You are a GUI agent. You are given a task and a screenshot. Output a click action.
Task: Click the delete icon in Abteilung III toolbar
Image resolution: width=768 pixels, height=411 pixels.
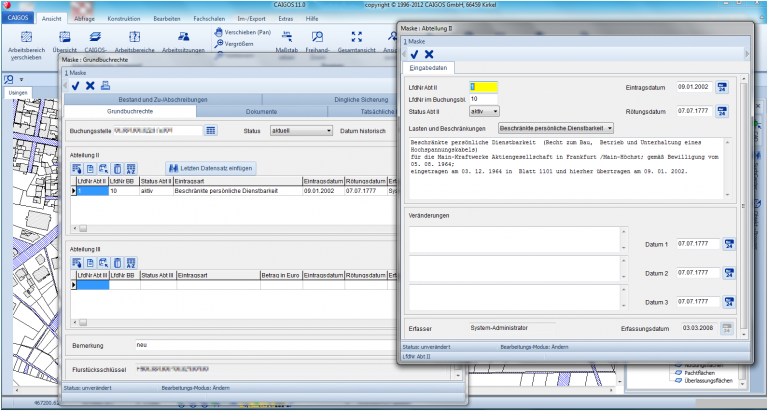[118, 262]
